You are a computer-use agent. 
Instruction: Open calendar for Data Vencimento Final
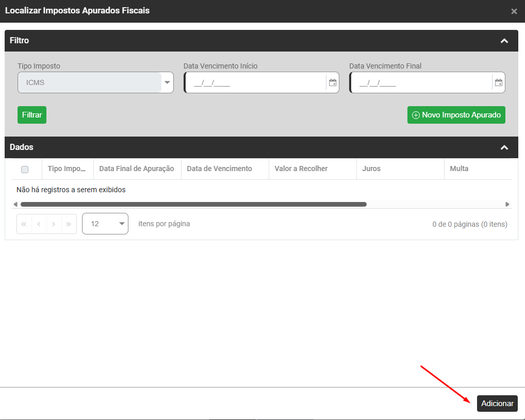click(x=498, y=82)
